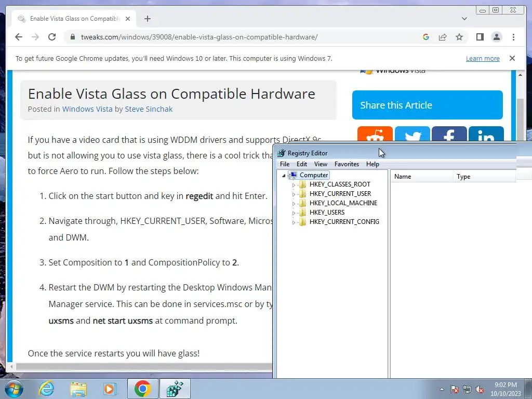Image resolution: width=532 pixels, height=399 pixels.
Task: Expand HKEY_CURRENT_USER key
Action: click(294, 194)
